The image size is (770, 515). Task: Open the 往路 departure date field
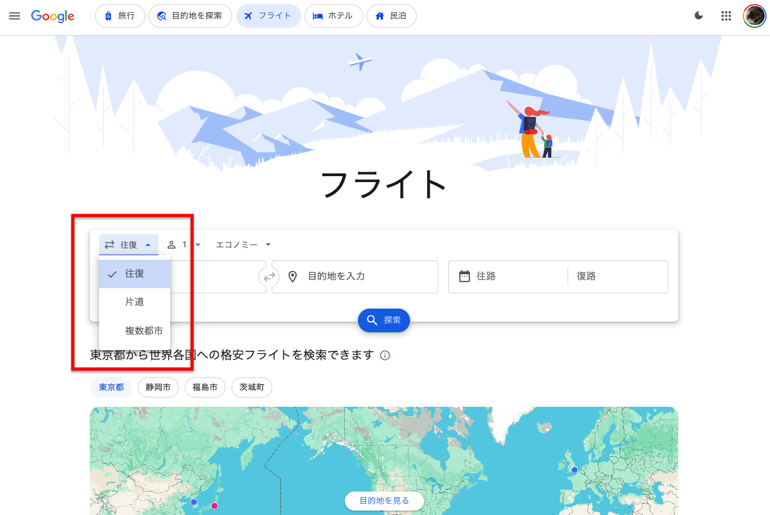tap(508, 276)
